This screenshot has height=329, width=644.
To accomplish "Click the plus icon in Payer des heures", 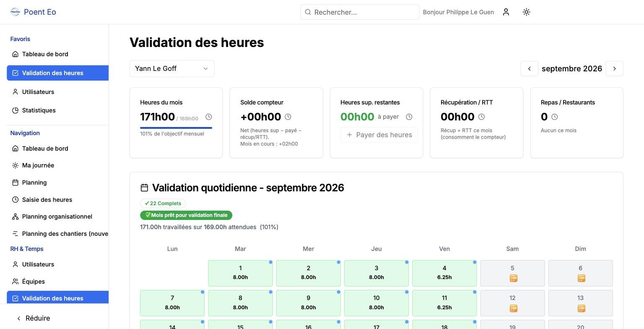I will pyautogui.click(x=349, y=135).
